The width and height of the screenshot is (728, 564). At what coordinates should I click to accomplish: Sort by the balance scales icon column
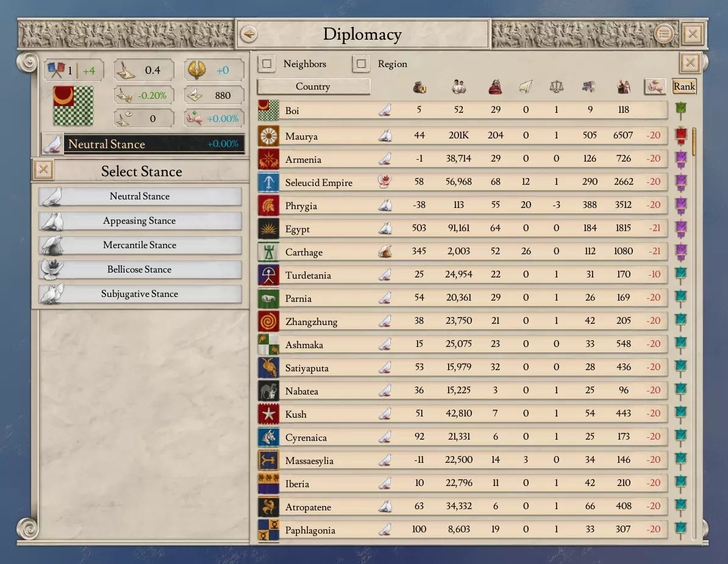(556, 87)
